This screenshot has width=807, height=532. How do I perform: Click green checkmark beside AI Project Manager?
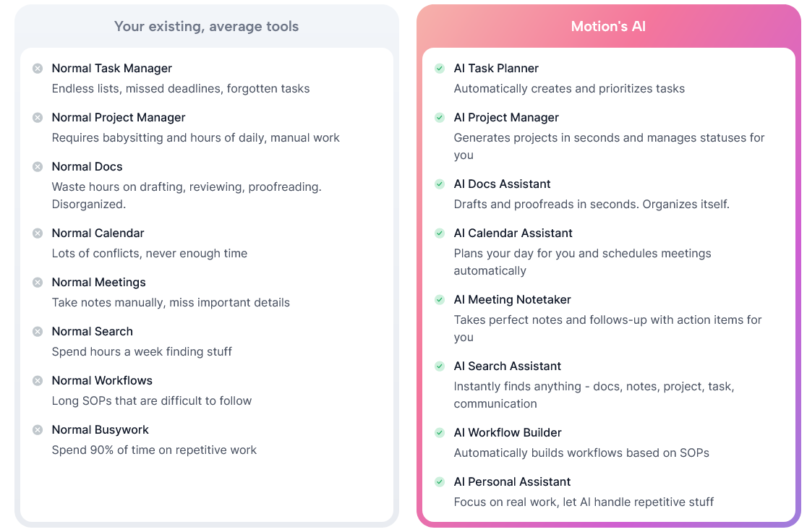coord(440,118)
